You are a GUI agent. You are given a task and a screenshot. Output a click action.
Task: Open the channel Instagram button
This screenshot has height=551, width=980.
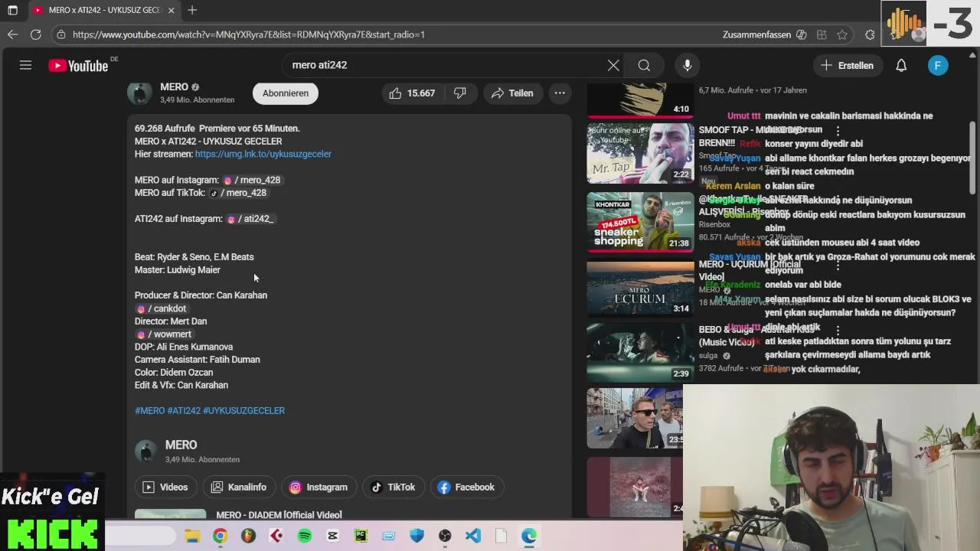coord(318,487)
